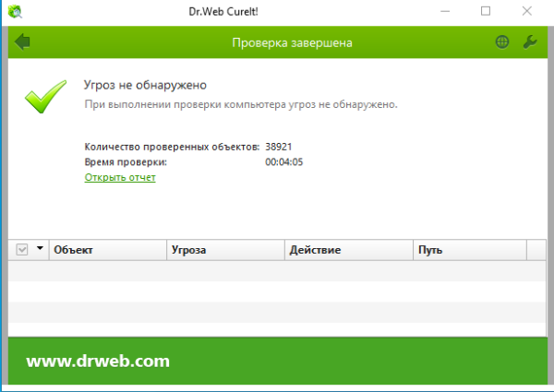Click the 'Проверка завершена' header title
This screenshot has width=554, height=392.
pyautogui.click(x=292, y=42)
